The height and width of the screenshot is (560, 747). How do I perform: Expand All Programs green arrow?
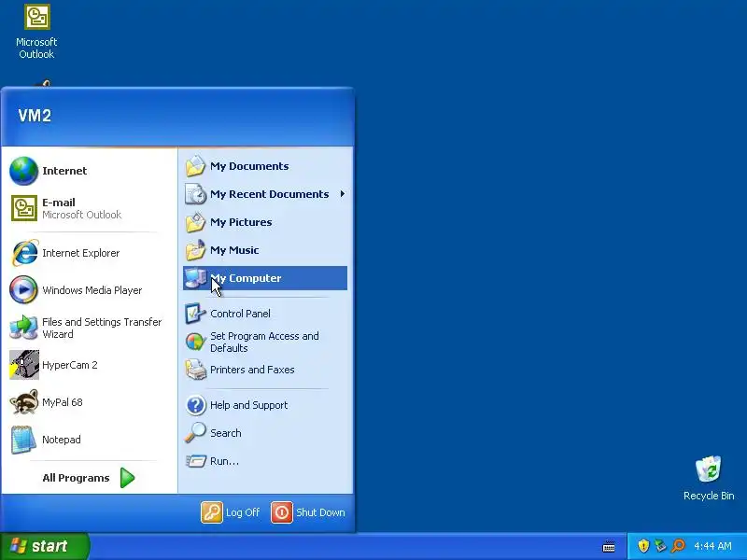point(127,478)
